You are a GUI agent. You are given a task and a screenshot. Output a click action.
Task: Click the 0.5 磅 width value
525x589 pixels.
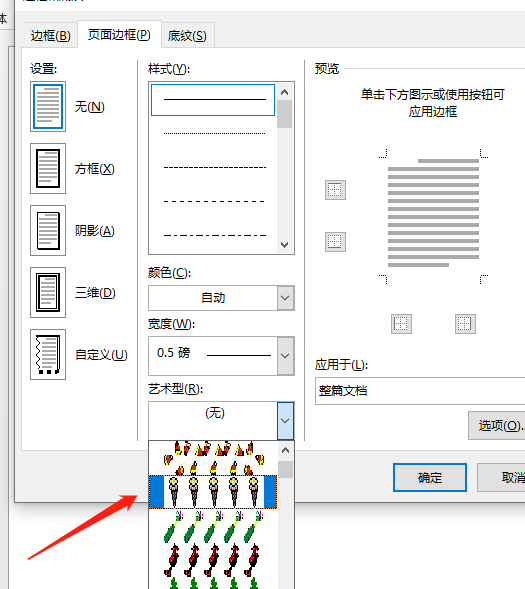[x=173, y=353]
